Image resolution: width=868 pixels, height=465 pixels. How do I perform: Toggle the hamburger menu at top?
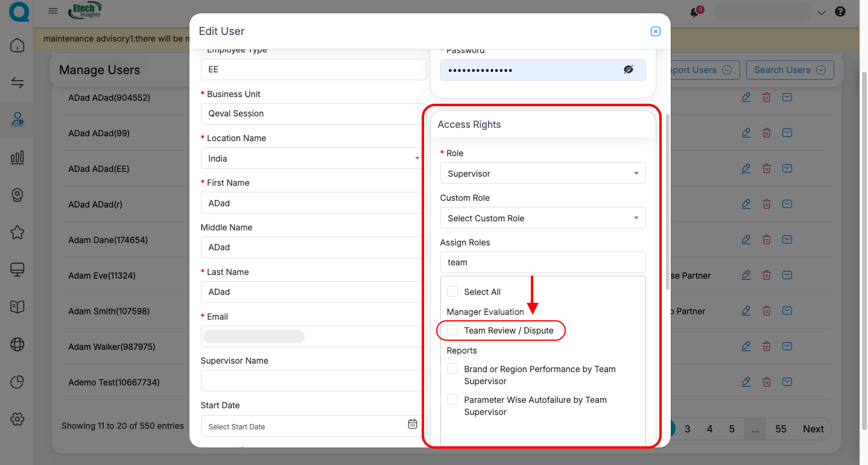point(53,11)
